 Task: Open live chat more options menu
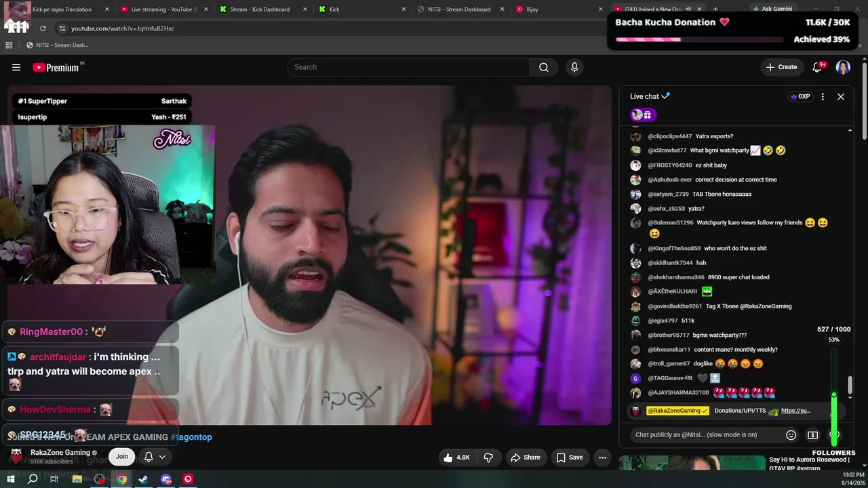click(x=823, y=96)
